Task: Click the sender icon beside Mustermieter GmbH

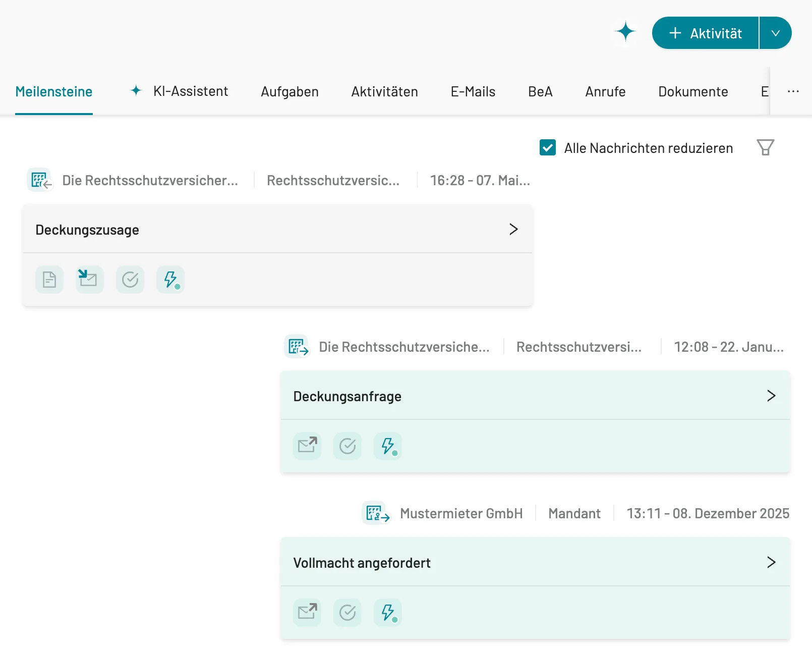Action: [x=377, y=513]
